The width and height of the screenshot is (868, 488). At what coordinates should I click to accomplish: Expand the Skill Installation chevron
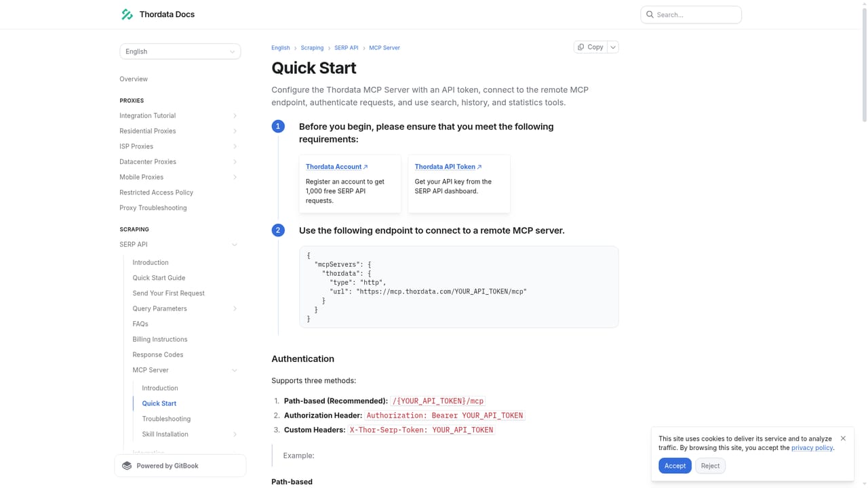coord(235,434)
